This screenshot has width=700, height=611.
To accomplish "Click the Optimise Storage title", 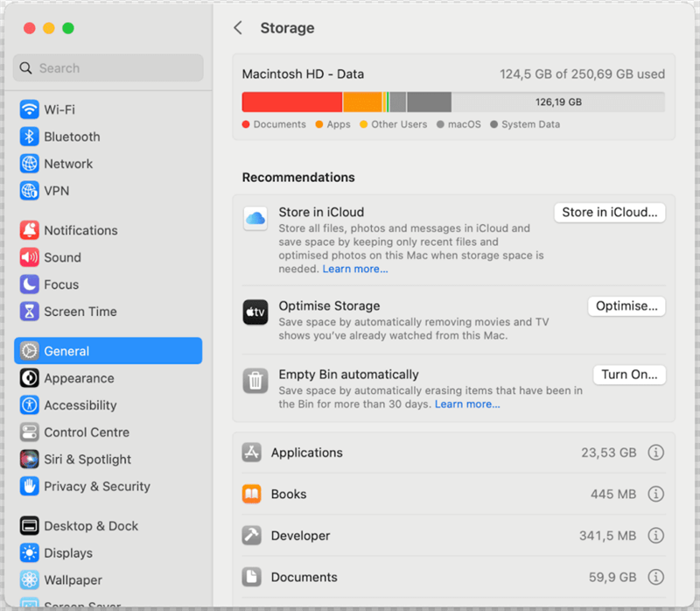I will click(330, 306).
